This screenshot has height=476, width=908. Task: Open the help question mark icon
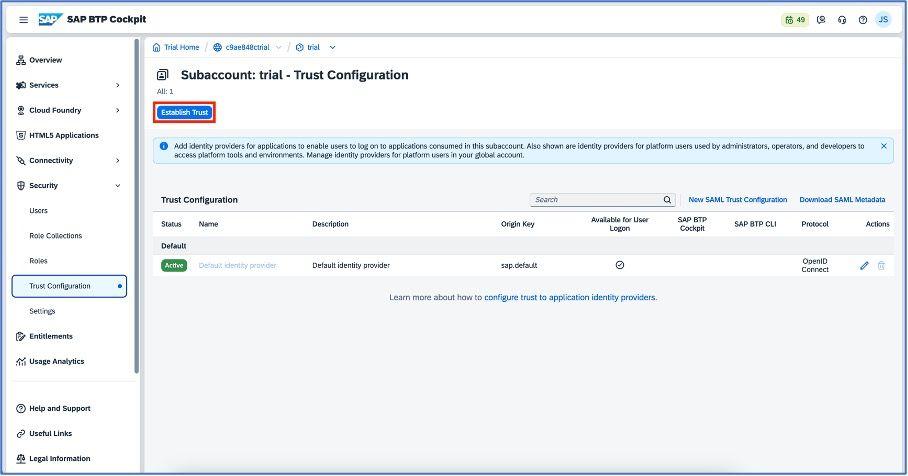point(863,20)
